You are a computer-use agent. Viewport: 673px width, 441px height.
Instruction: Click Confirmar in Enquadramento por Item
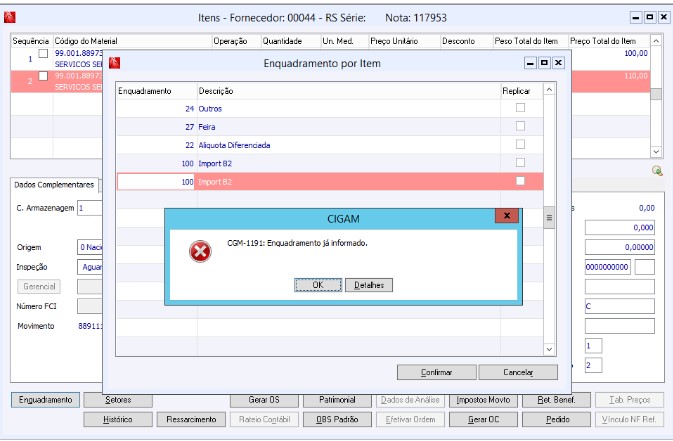point(437,372)
